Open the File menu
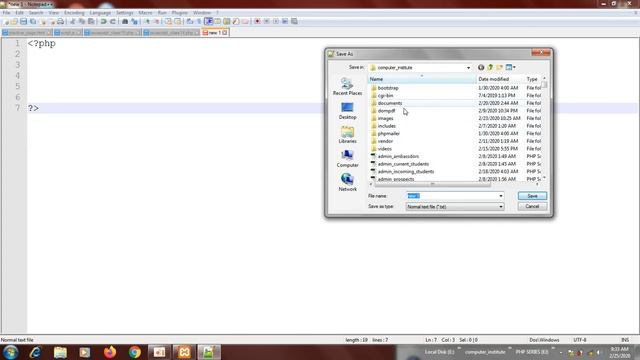This screenshot has width=640, height=360. tap(7, 13)
